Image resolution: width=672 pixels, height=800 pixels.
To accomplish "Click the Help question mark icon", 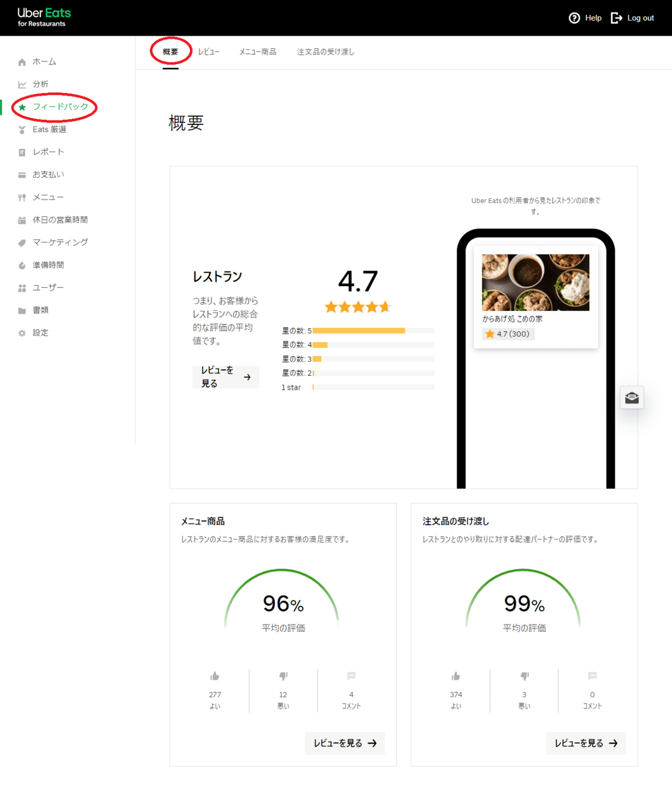I will pyautogui.click(x=575, y=18).
